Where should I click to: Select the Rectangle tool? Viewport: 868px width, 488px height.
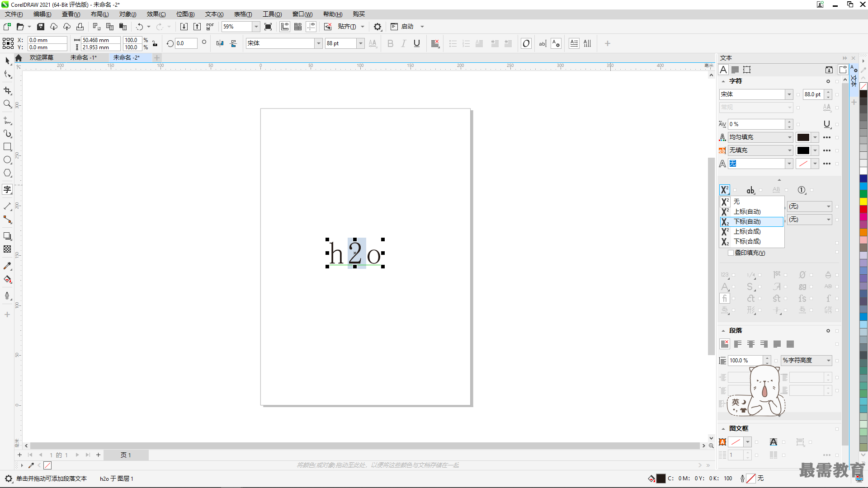click(7, 147)
